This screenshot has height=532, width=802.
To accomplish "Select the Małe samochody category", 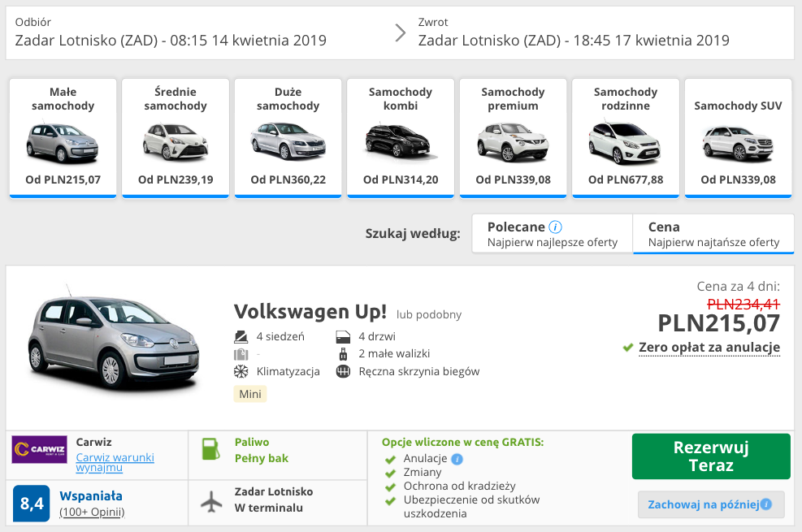I will (63, 138).
